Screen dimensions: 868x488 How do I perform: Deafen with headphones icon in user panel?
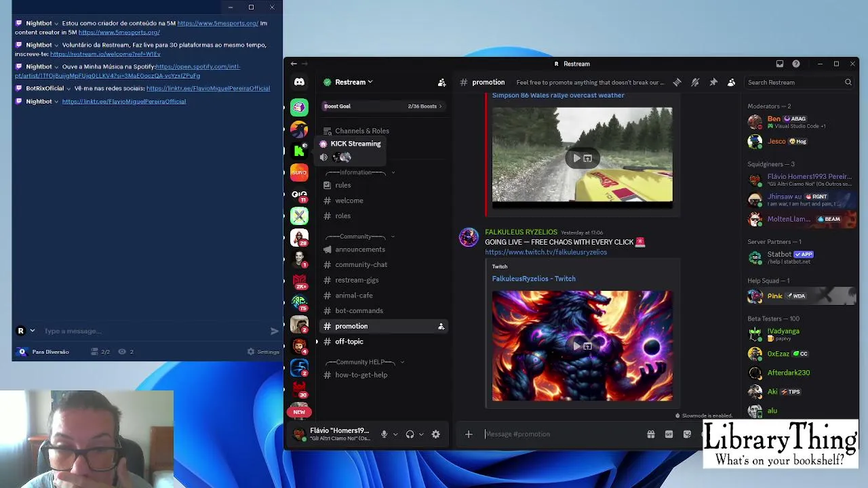[410, 434]
